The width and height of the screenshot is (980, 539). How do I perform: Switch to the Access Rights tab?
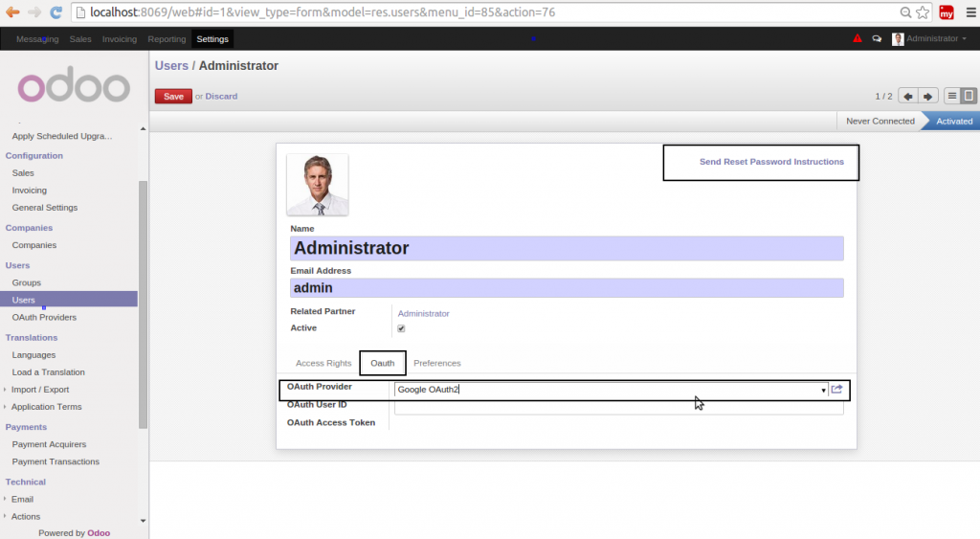[323, 363]
